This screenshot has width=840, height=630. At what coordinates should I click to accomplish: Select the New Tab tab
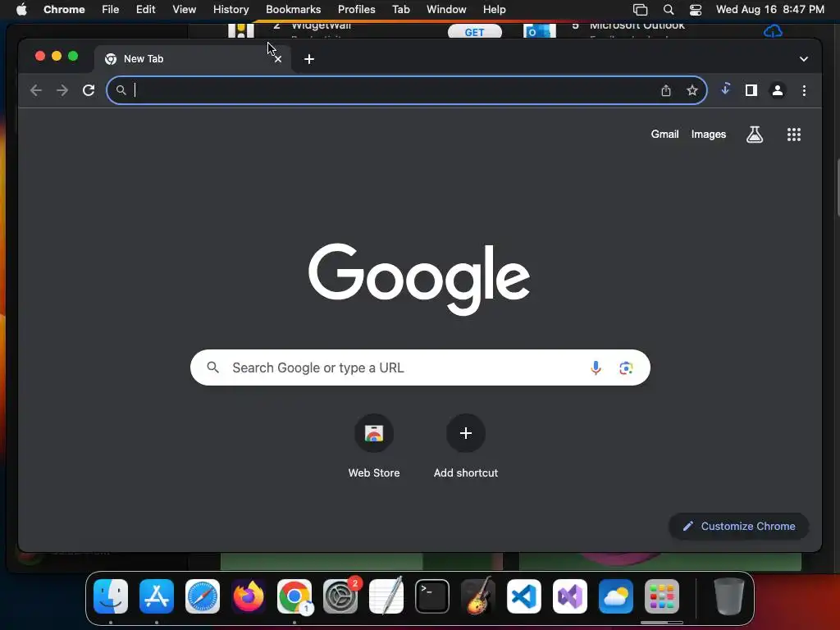tap(193, 59)
